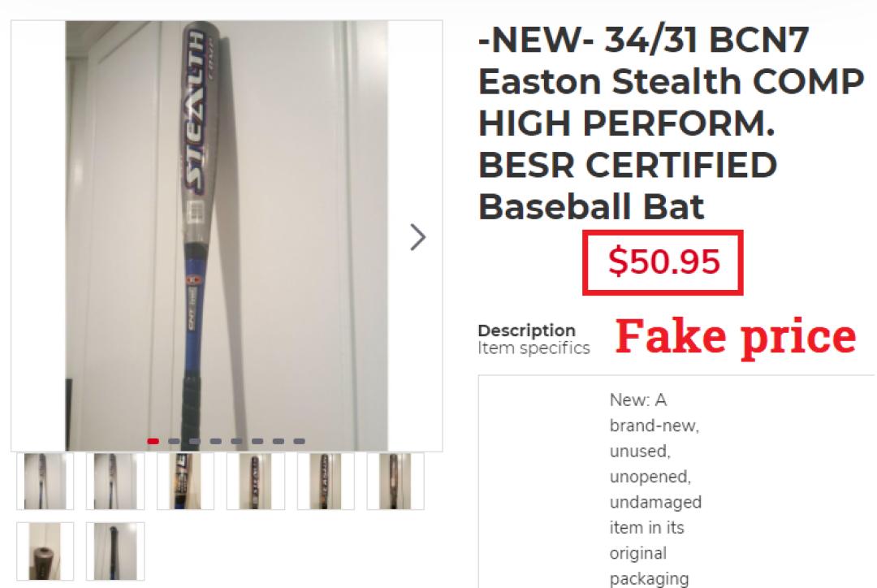View the third thumbnail showing bat close-up

point(185,481)
